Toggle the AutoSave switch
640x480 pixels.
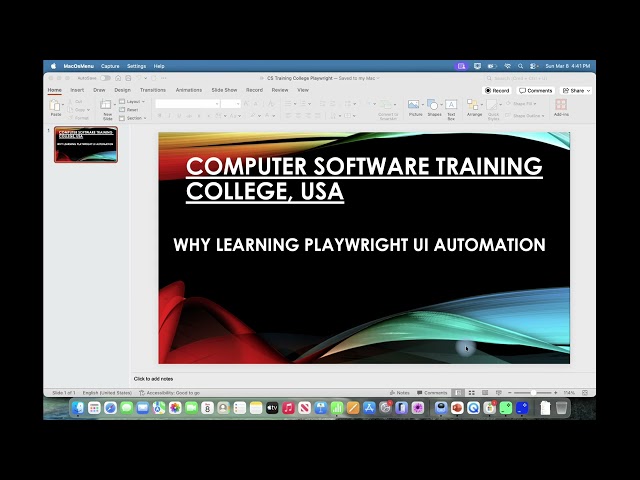pyautogui.click(x=105, y=78)
